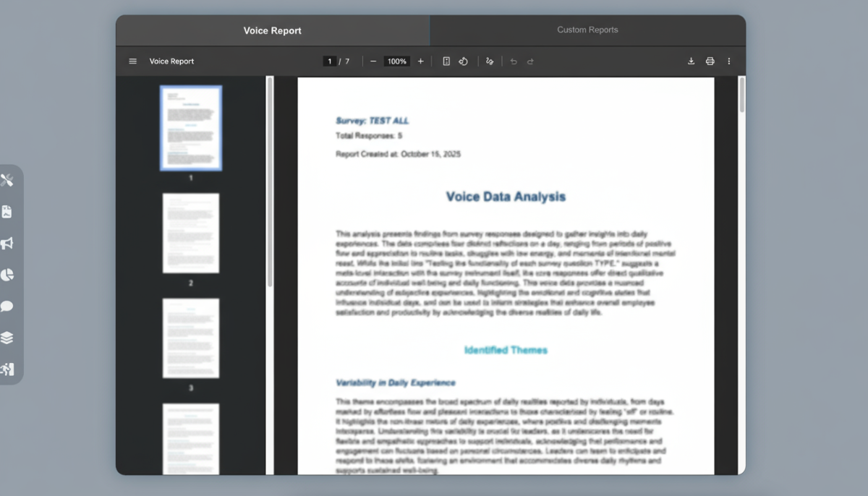This screenshot has width=868, height=496.
Task: Click the zoom in plus button
Action: point(421,61)
